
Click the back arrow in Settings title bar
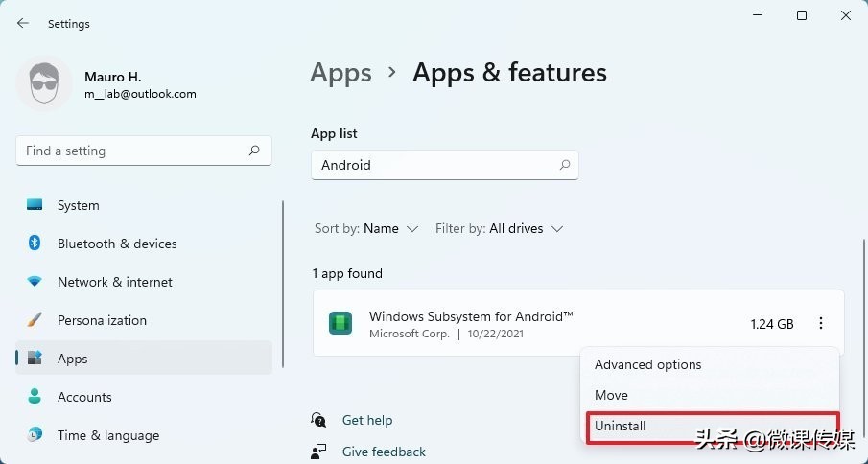23,23
